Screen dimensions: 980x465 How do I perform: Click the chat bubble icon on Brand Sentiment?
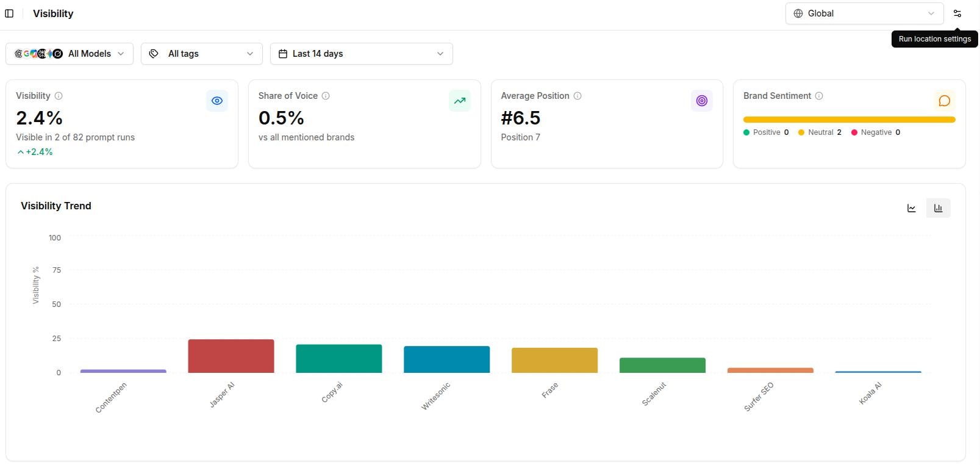point(945,101)
